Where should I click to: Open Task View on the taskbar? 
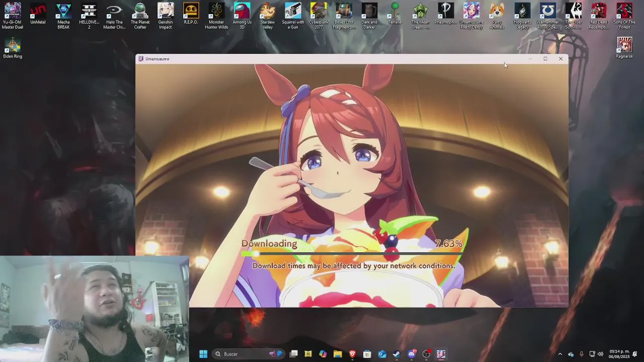[x=294, y=354]
